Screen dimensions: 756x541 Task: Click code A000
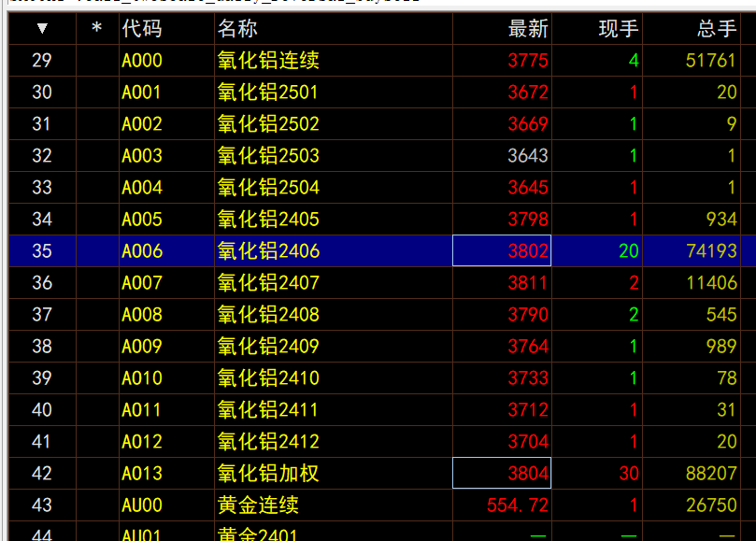(142, 61)
